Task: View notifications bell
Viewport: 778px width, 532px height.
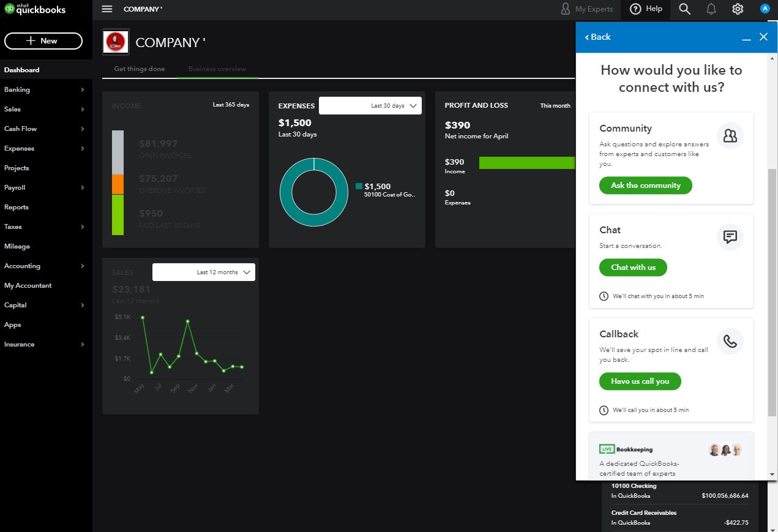Action: [711, 9]
